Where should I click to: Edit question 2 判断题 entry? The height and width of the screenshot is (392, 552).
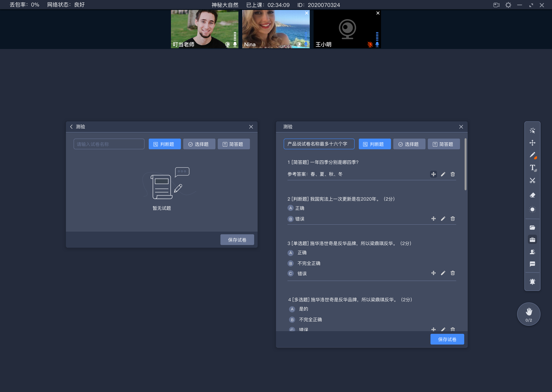point(443,218)
